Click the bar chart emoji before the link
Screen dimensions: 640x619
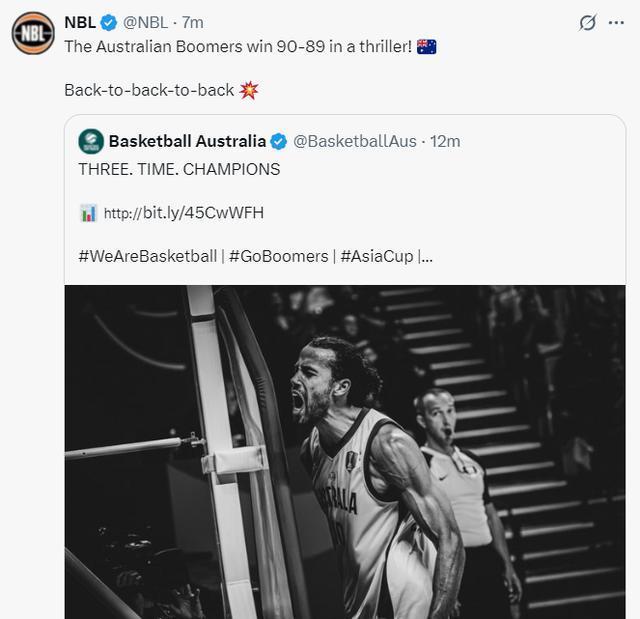pyautogui.click(x=88, y=213)
